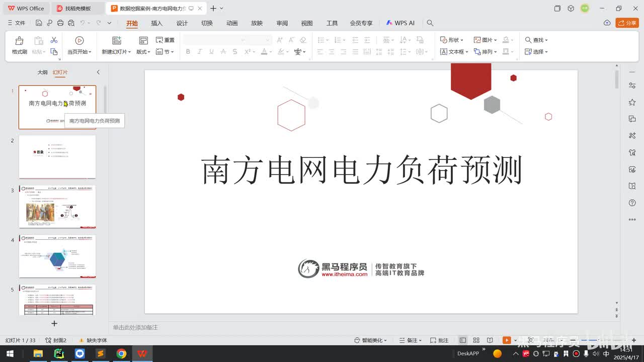
Task: Click the Clear Formatting eraser icon
Action: (303, 40)
